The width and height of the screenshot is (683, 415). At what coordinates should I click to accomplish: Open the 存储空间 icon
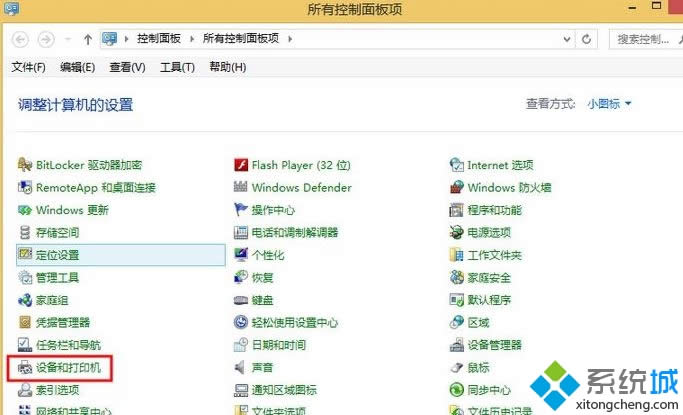click(25, 233)
